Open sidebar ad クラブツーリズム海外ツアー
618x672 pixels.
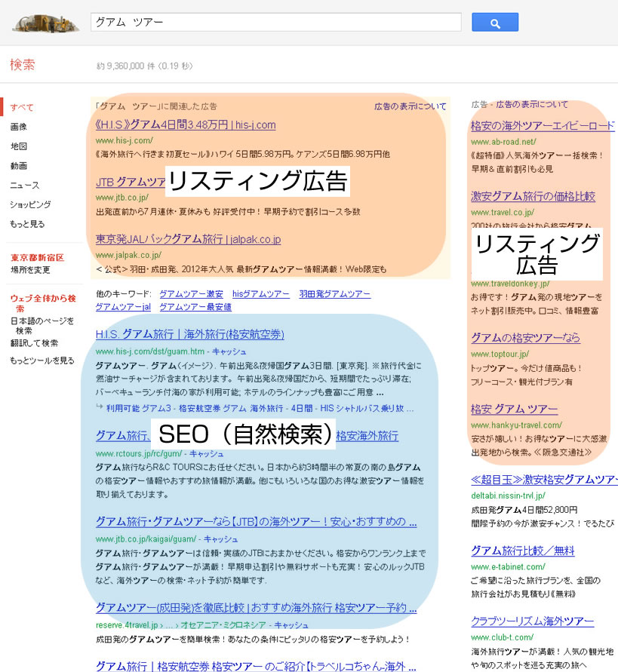tap(533, 621)
